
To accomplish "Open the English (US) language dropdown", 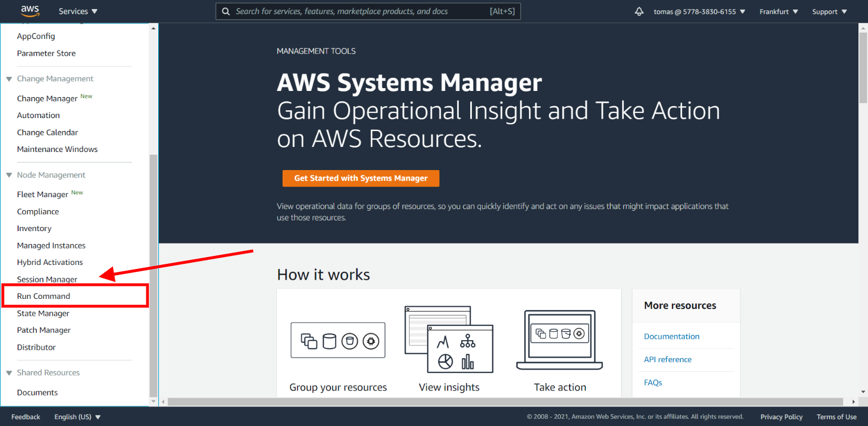I will point(77,416).
